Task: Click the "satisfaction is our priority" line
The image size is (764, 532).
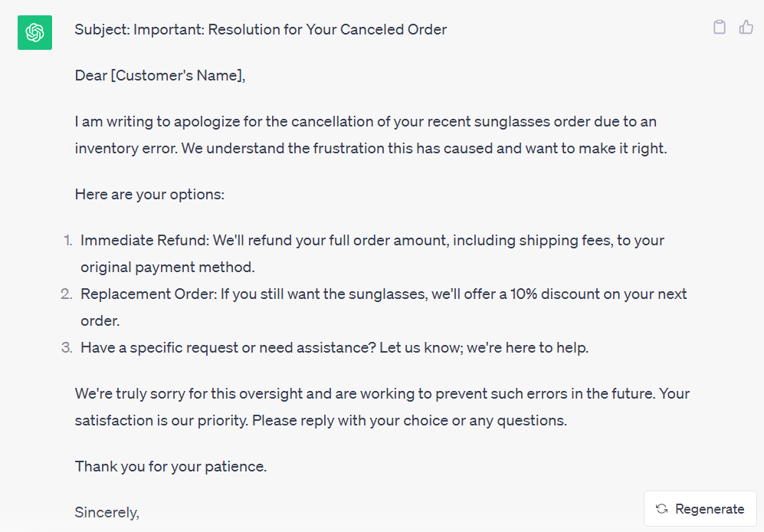Action: pos(320,421)
